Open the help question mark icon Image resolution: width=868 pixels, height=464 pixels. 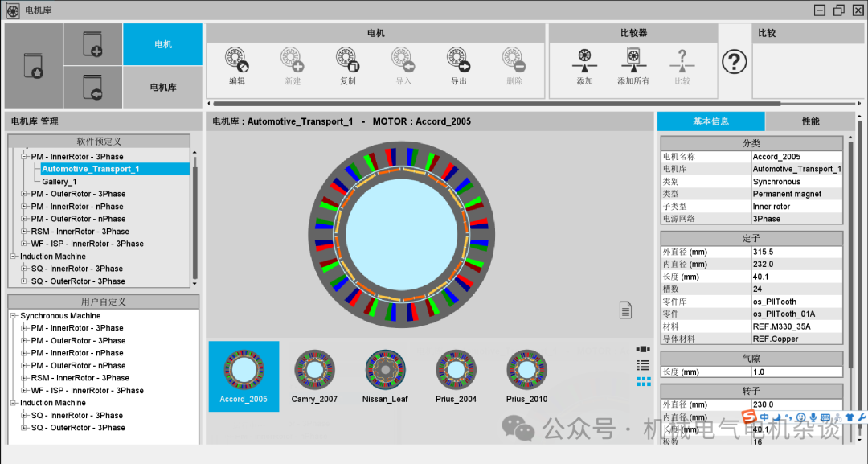(x=735, y=61)
